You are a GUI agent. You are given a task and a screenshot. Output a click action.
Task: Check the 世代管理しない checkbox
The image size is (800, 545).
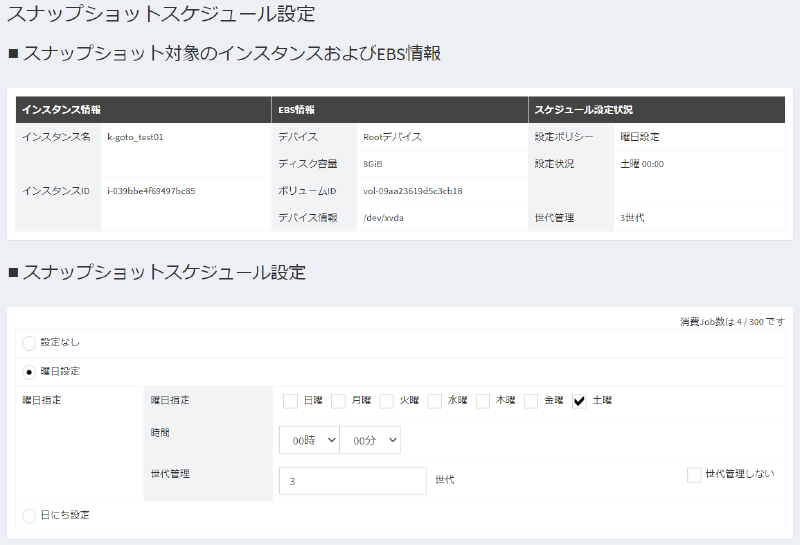tap(694, 475)
